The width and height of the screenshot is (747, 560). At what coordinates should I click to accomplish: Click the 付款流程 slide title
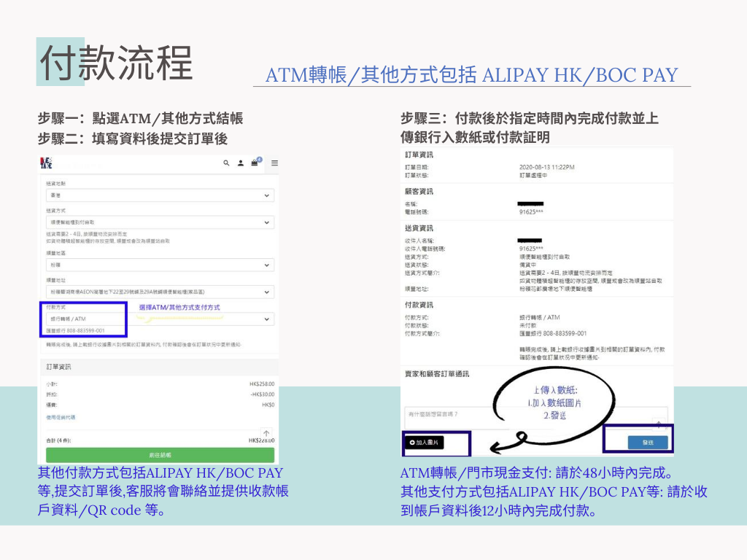pyautogui.click(x=115, y=63)
